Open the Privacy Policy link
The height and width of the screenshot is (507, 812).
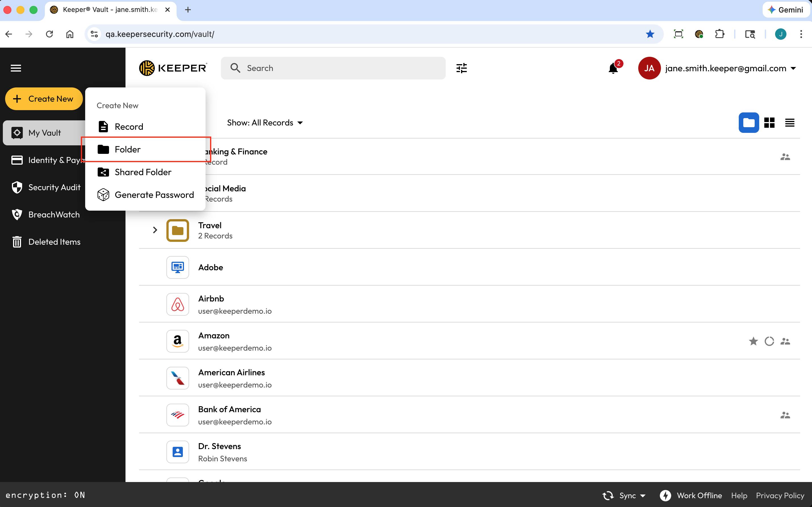click(x=780, y=495)
